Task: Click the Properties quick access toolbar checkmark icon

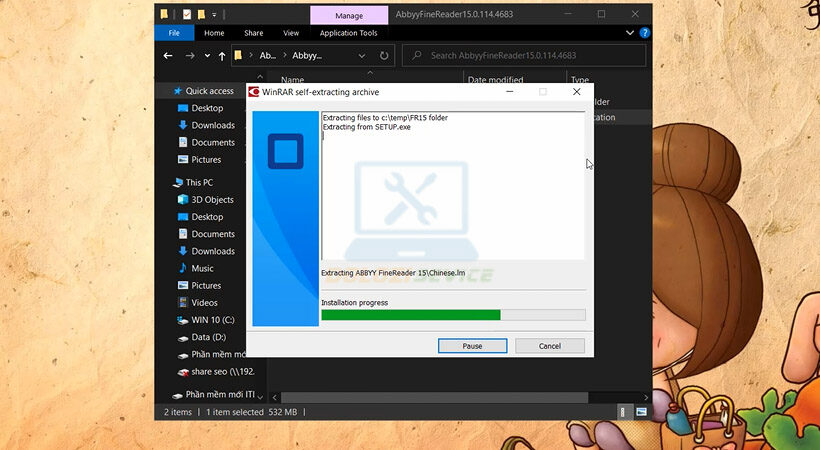Action: tap(186, 15)
